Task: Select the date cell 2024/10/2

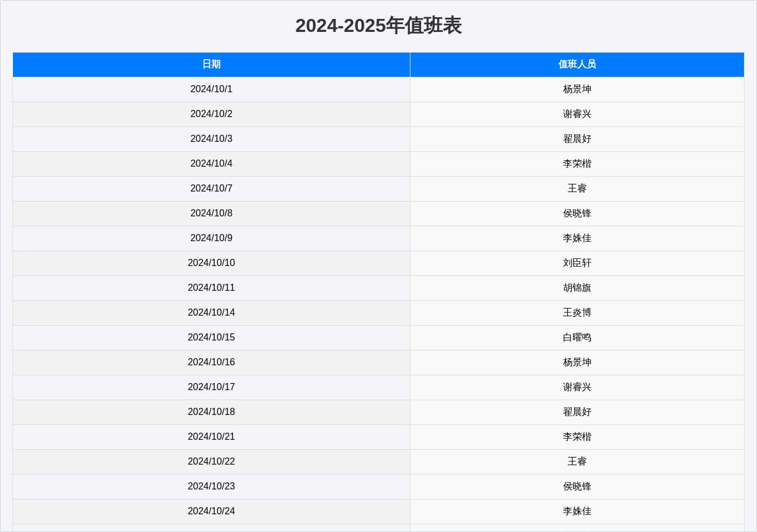Action: [x=211, y=114]
